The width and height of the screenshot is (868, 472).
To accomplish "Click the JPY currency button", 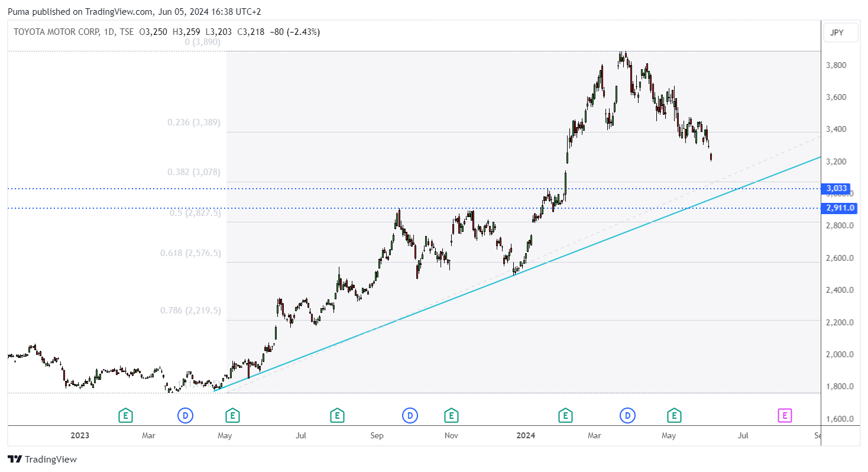I will (841, 33).
